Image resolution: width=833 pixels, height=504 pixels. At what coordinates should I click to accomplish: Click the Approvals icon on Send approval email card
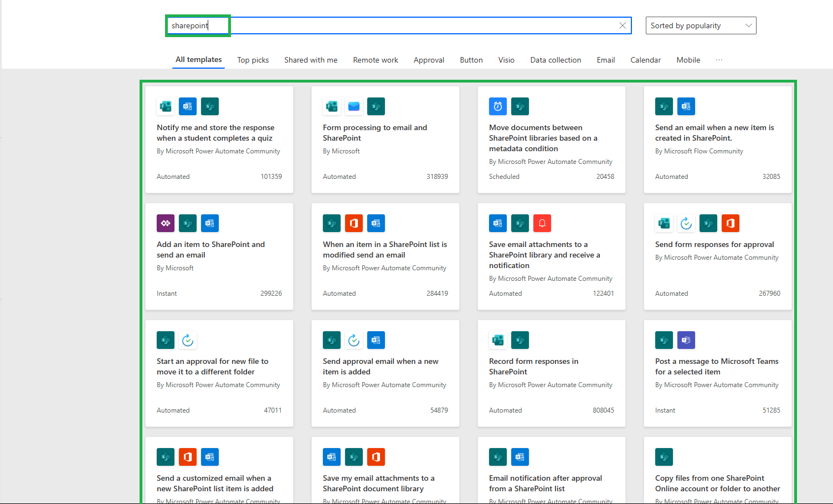tap(354, 340)
